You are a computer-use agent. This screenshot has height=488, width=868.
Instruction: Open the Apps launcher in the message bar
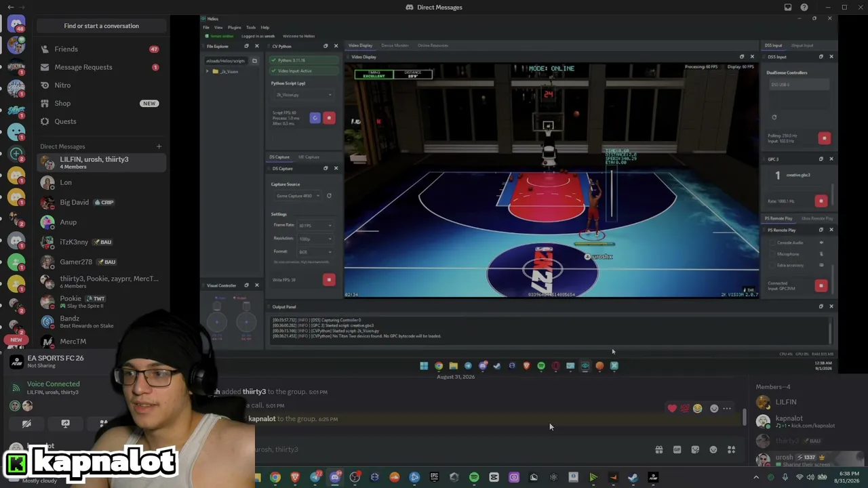point(731,449)
